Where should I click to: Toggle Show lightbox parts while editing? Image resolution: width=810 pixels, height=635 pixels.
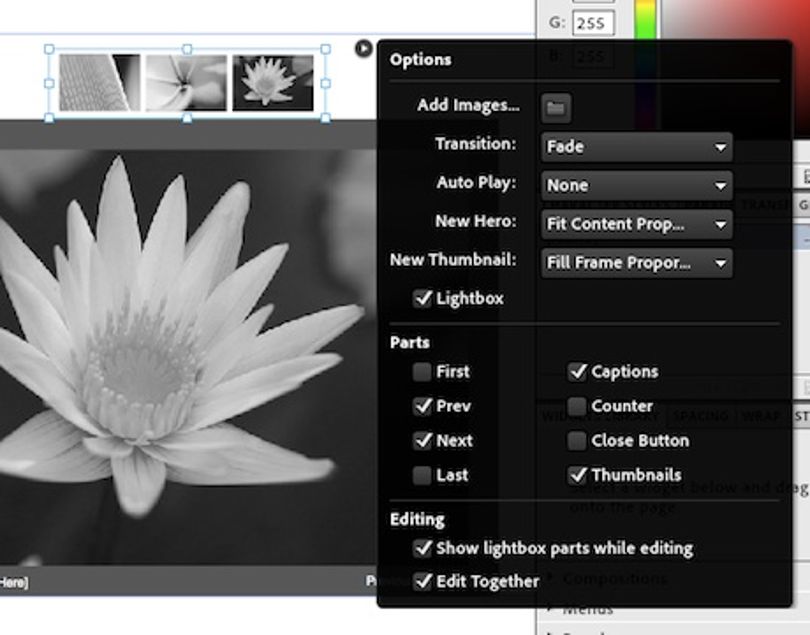(422, 548)
